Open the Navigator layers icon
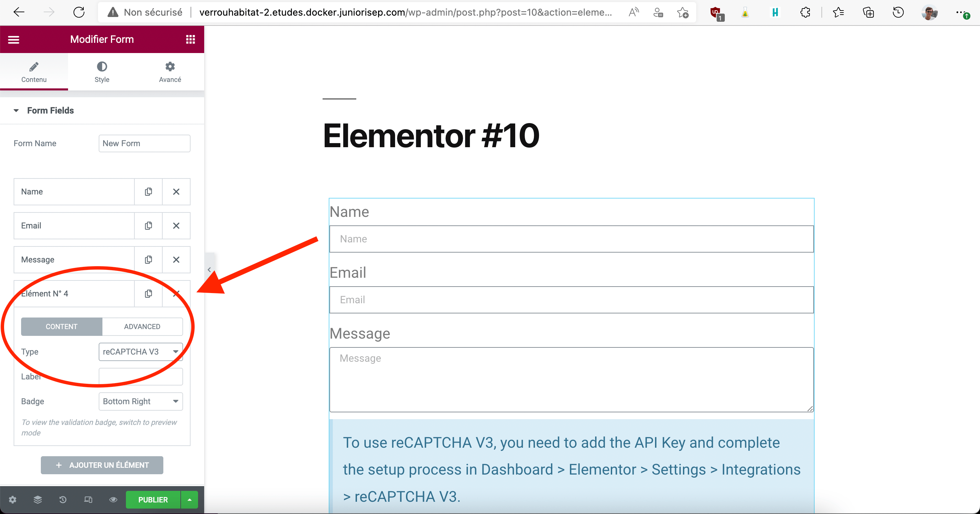 click(x=38, y=500)
